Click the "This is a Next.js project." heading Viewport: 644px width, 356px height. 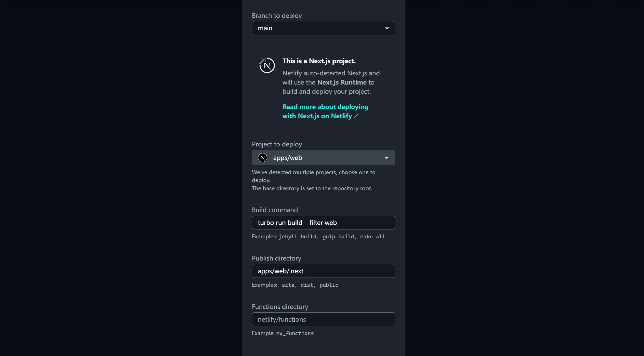point(319,61)
